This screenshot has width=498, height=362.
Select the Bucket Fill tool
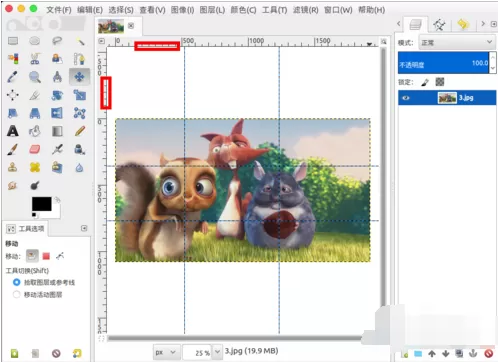35,131
